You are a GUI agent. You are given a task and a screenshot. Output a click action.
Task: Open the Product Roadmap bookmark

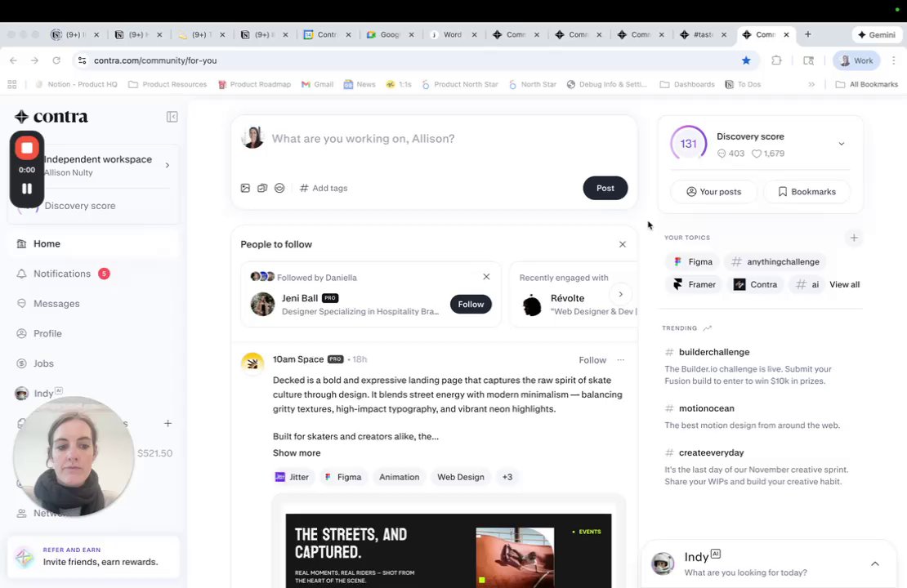click(254, 84)
